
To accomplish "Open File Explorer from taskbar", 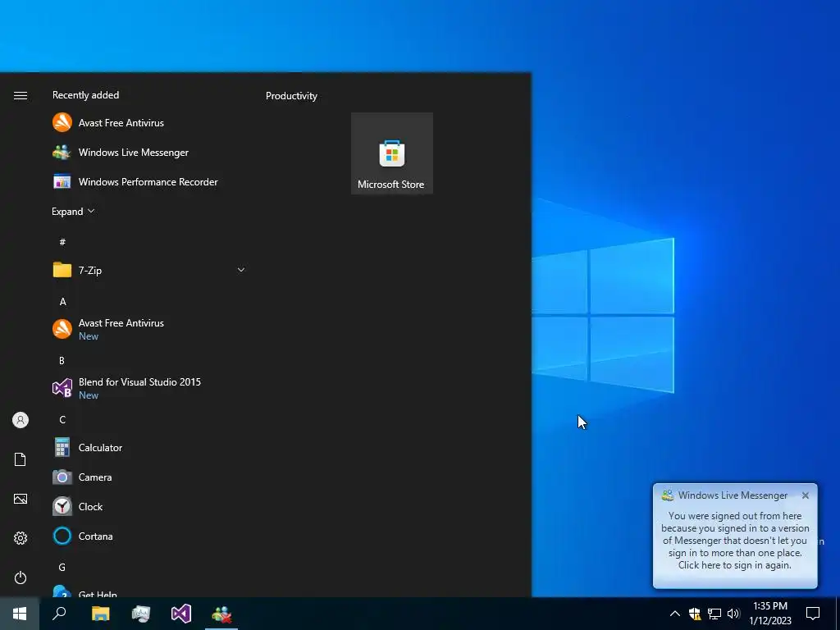I will [100, 614].
